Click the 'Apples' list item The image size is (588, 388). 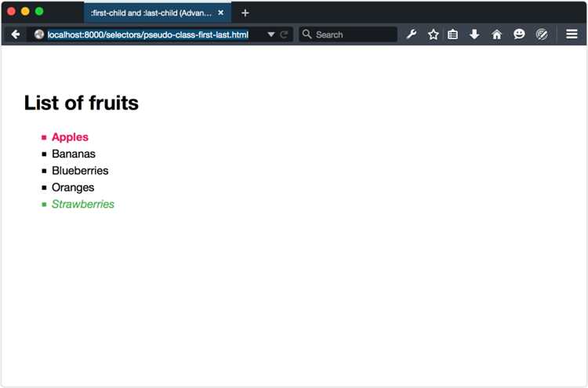[70, 137]
